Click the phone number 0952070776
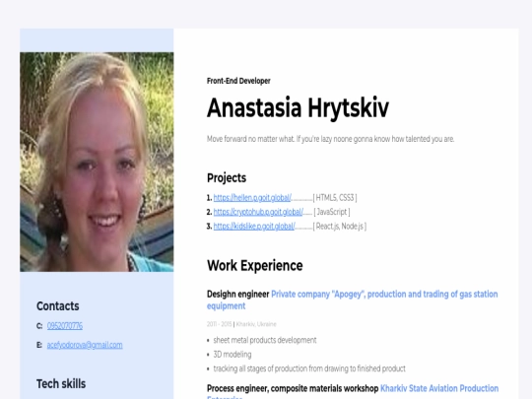 click(x=65, y=326)
